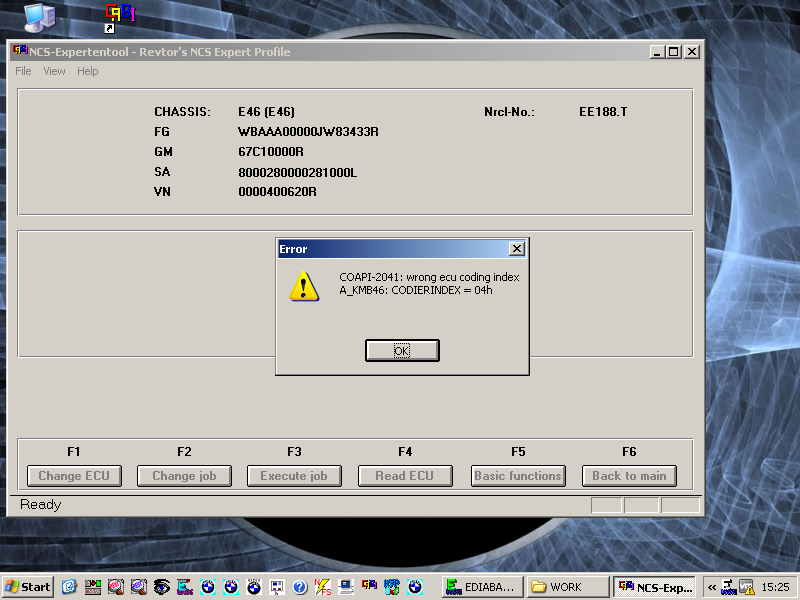Image resolution: width=800 pixels, height=600 pixels.
Task: Open the Windows Start menu
Action: point(28,587)
